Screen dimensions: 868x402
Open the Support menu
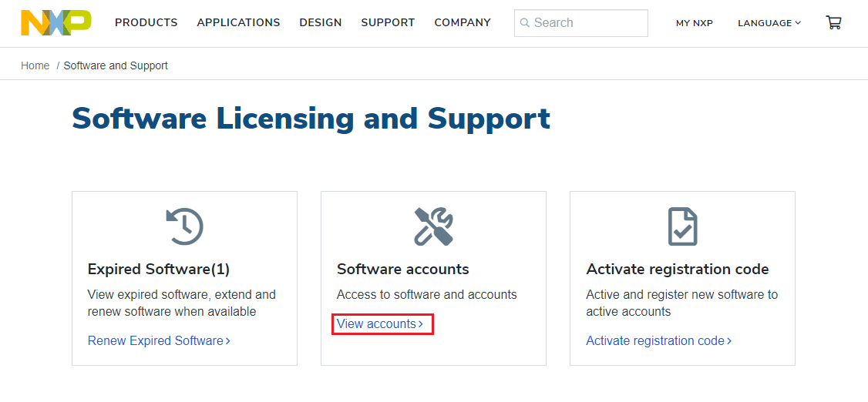click(388, 23)
